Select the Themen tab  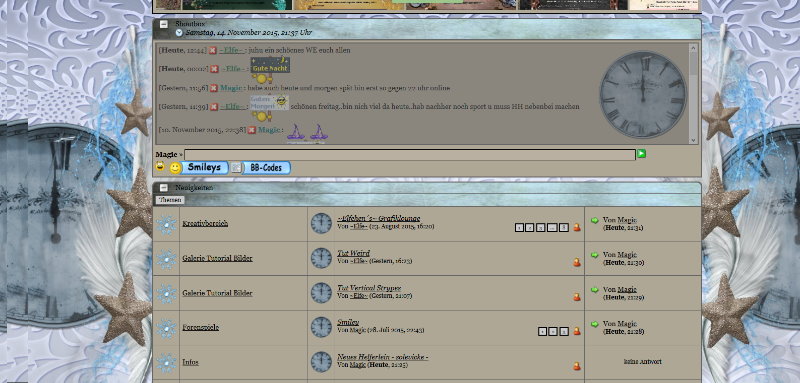pyautogui.click(x=170, y=200)
